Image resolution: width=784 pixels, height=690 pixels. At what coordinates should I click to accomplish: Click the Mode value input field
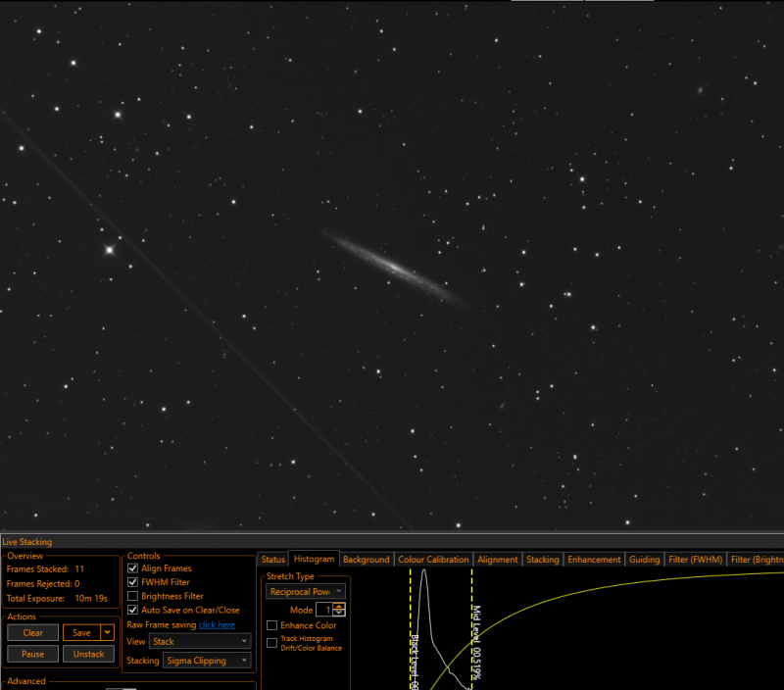pyautogui.click(x=324, y=610)
